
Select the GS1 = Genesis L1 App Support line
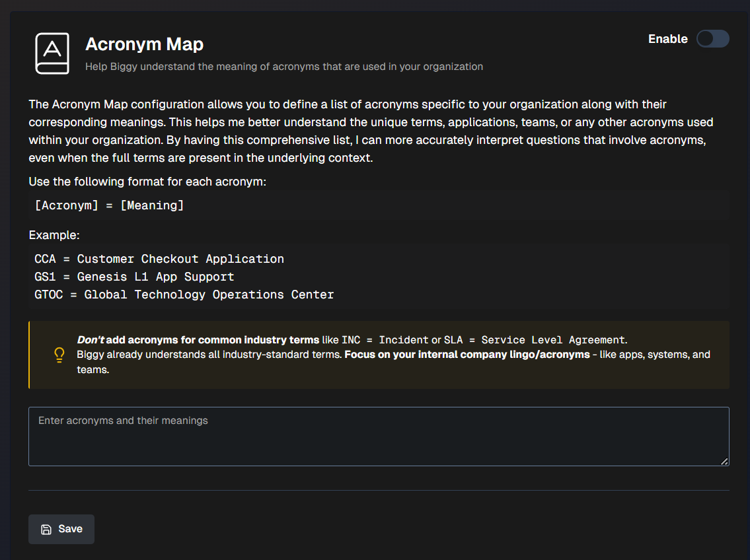[x=134, y=276]
